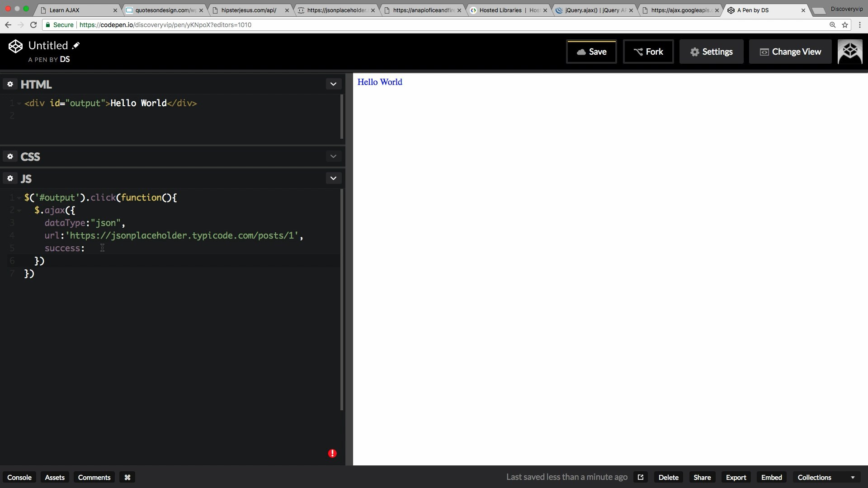Fork this pen

pyautogui.click(x=648, y=52)
